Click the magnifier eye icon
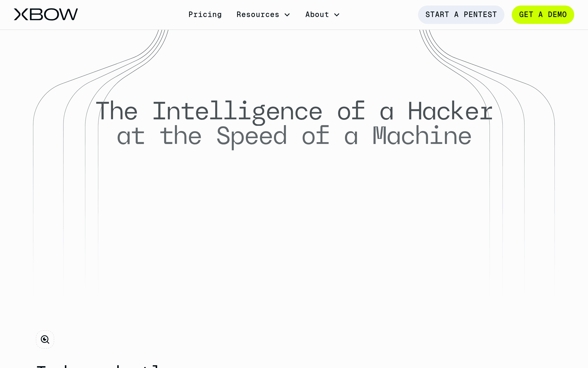 [45, 339]
